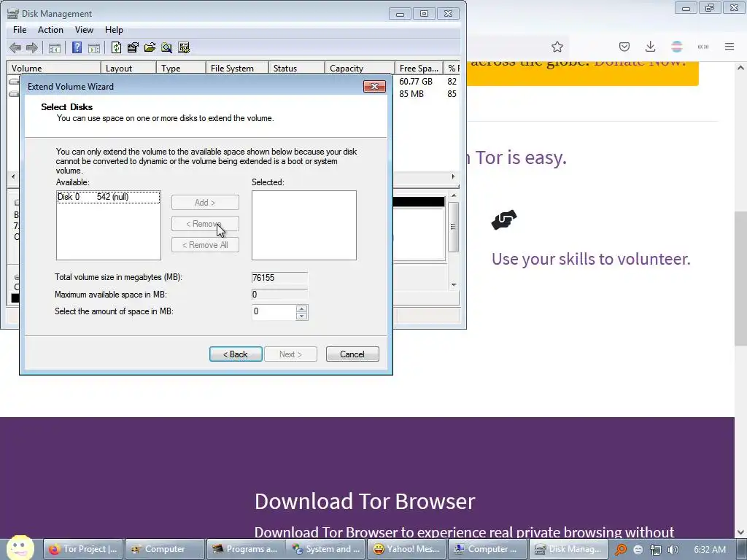Viewport: 747px width, 560px height.
Task: Open Help via the blue question mark icon
Action: [x=77, y=47]
